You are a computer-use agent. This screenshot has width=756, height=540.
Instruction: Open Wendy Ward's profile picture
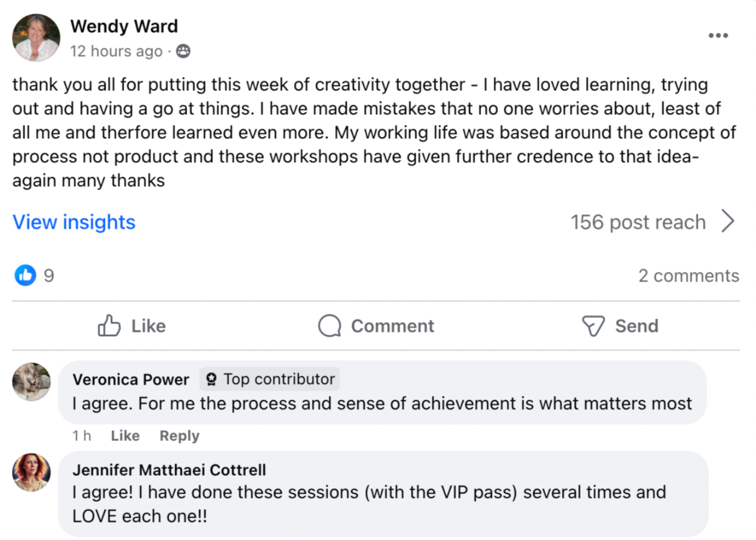pos(36,38)
